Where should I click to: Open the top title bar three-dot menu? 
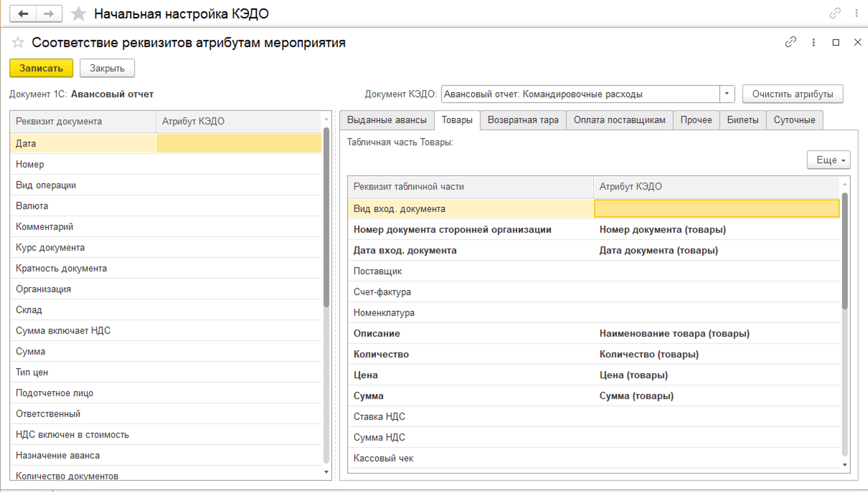click(857, 13)
